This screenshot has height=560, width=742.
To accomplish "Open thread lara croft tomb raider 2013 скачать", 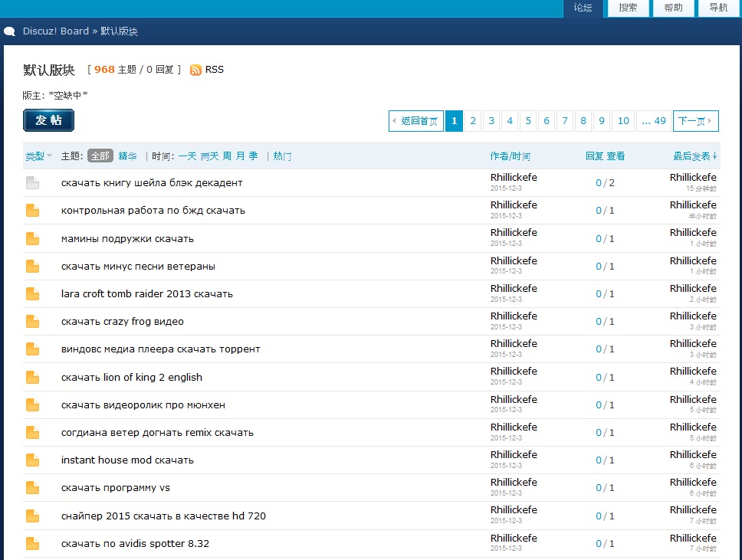I will (146, 293).
